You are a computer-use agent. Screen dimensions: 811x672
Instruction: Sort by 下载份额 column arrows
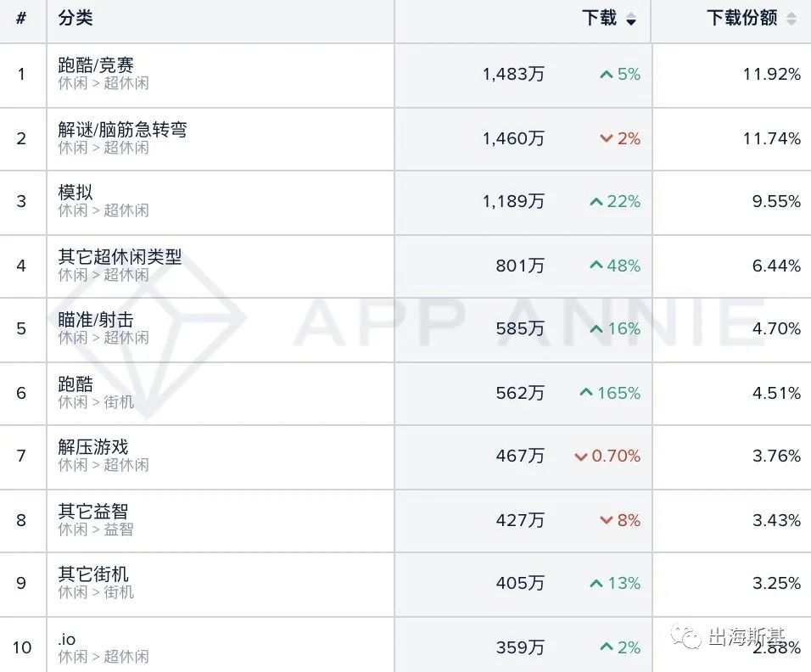(791, 20)
